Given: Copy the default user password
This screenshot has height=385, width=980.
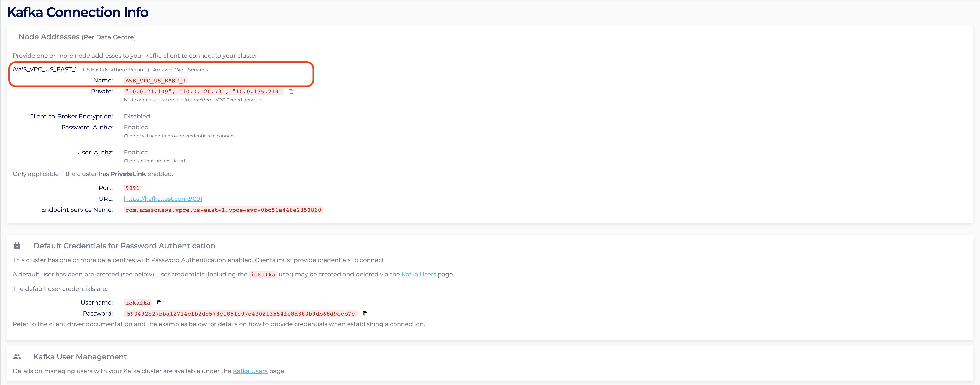Looking at the screenshot, I should [x=365, y=314].
